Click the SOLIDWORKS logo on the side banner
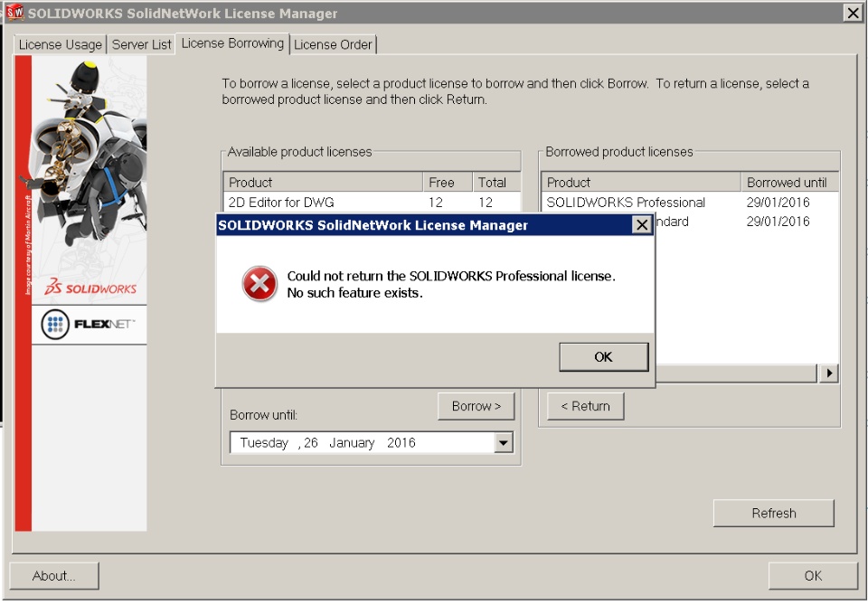 90,288
